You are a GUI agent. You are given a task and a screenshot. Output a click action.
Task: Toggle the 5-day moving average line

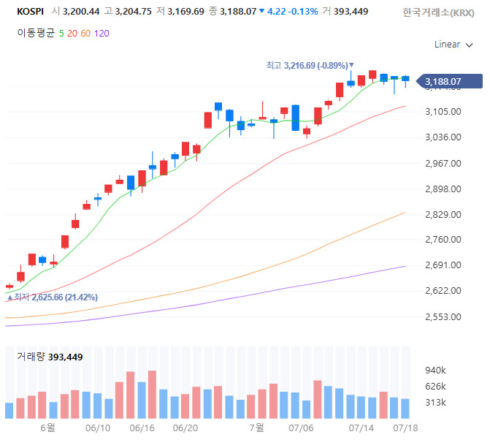pyautogui.click(x=61, y=32)
